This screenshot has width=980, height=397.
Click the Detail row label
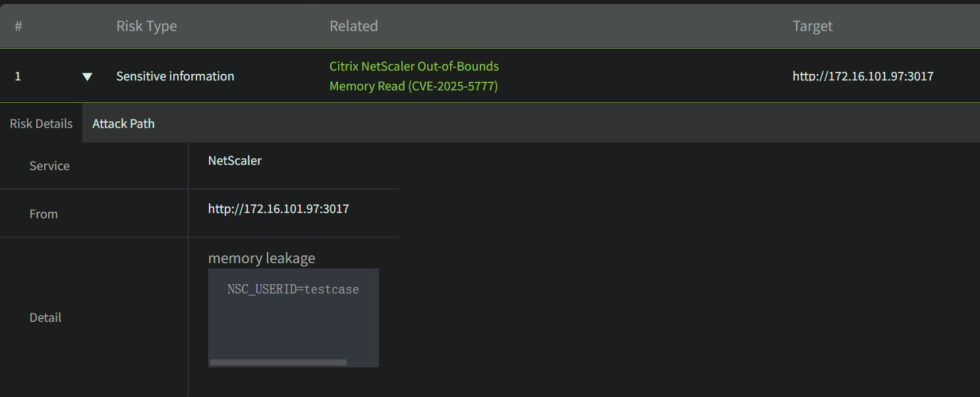[45, 318]
